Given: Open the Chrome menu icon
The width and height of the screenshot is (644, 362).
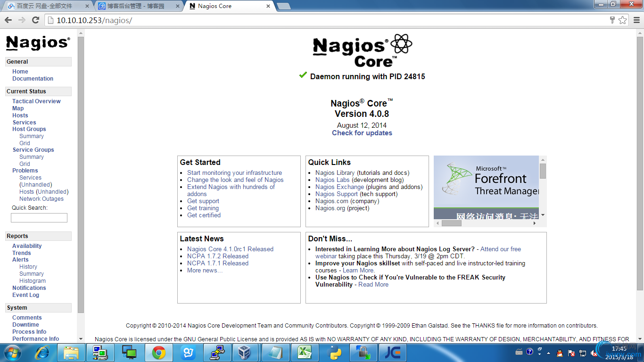Looking at the screenshot, I should point(636,20).
